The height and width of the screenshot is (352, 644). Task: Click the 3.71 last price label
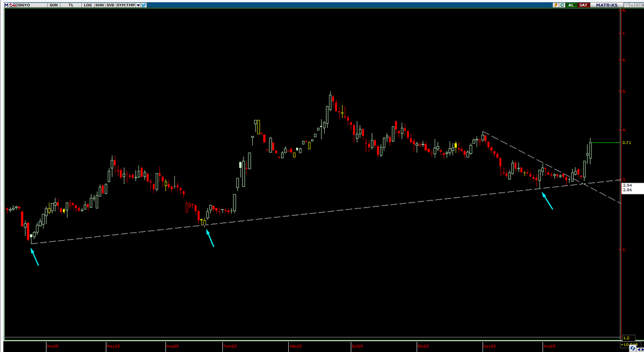[626, 143]
